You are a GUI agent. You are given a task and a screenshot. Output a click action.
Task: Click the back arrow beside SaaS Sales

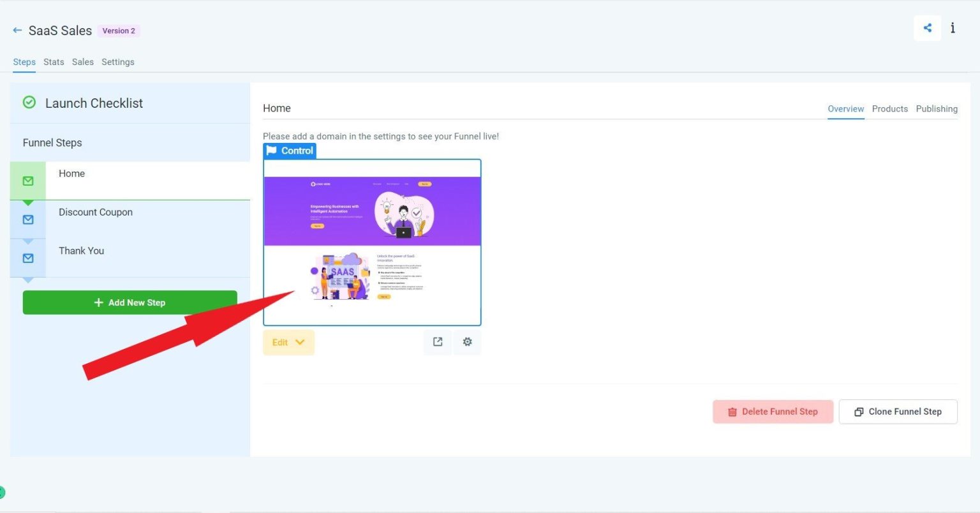click(17, 30)
